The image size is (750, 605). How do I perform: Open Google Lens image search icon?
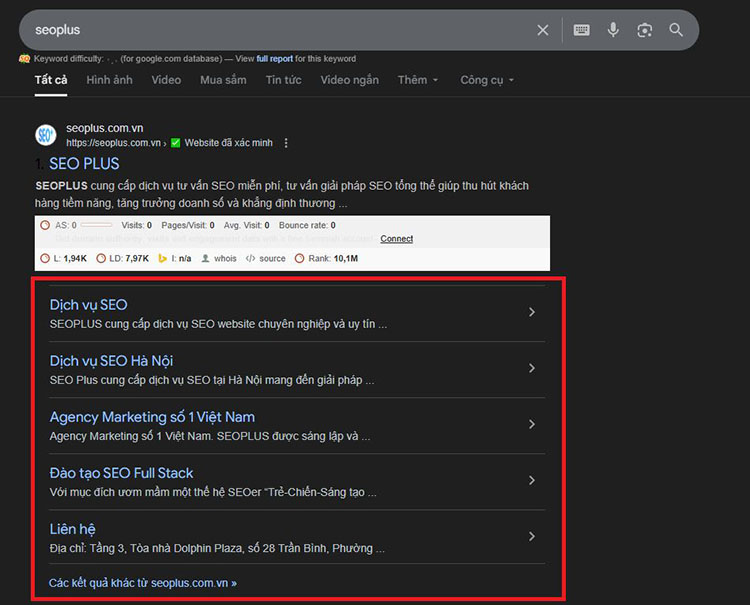click(x=644, y=30)
